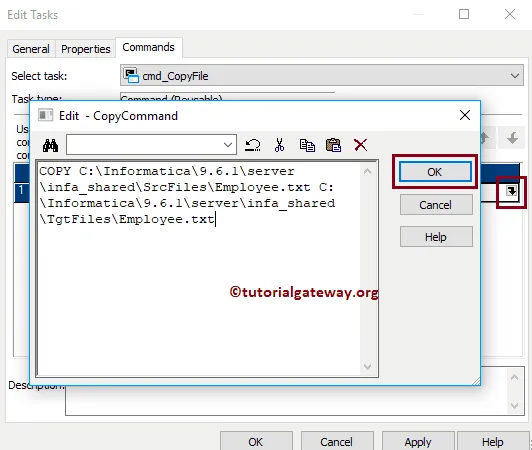Click the command edit down-arrow button
Viewport: 532px width, 450px height.
point(512,191)
